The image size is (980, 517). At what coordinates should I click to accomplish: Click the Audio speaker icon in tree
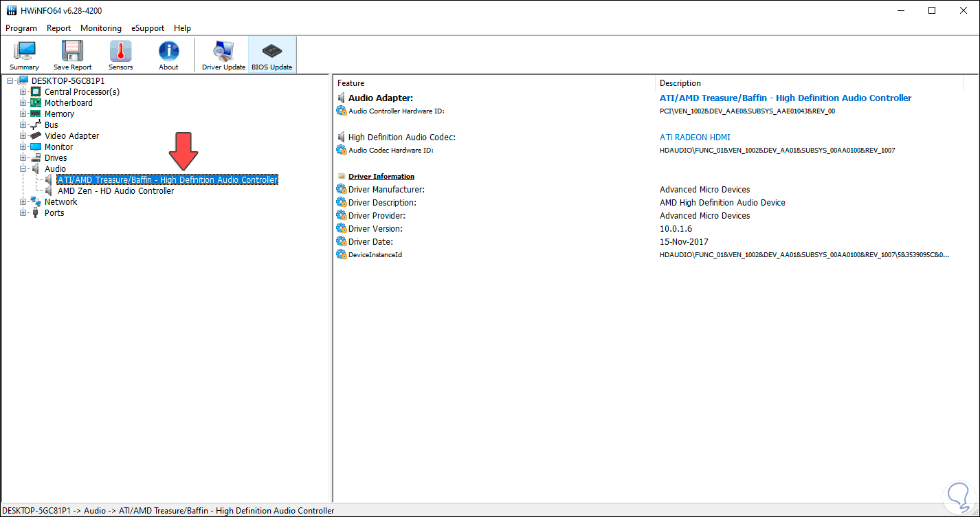point(36,169)
